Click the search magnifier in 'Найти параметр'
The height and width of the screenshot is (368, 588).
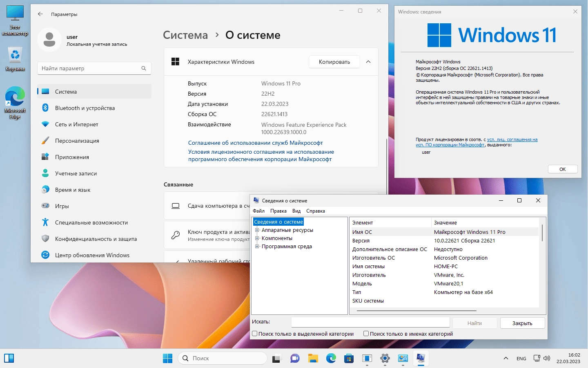[x=144, y=68]
